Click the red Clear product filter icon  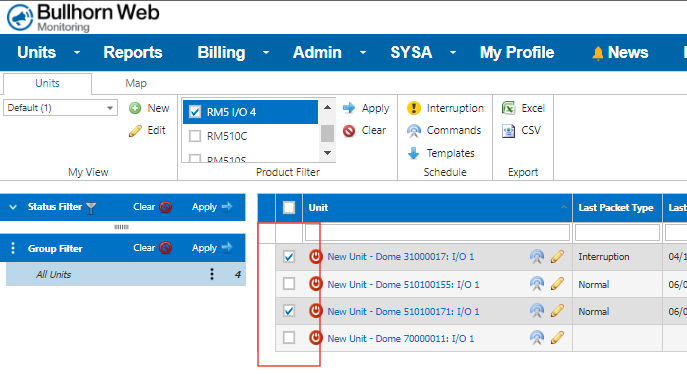(x=349, y=131)
